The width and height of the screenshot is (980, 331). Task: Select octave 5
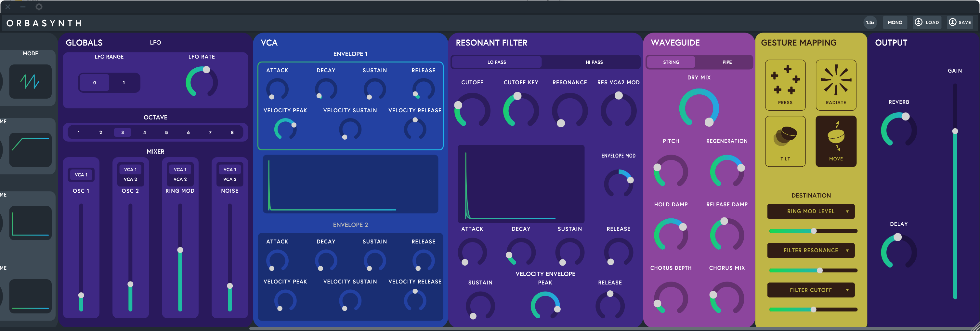[x=166, y=132]
